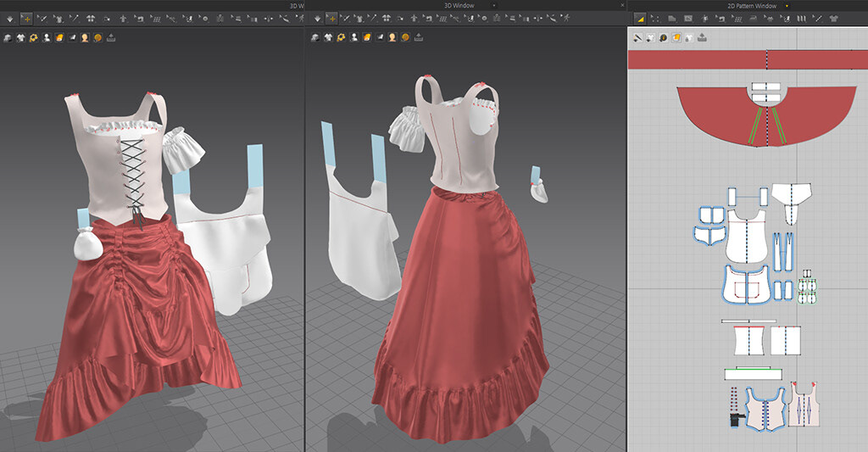
Task: Click the 2D Pattern Window title tab
Action: [x=752, y=5]
